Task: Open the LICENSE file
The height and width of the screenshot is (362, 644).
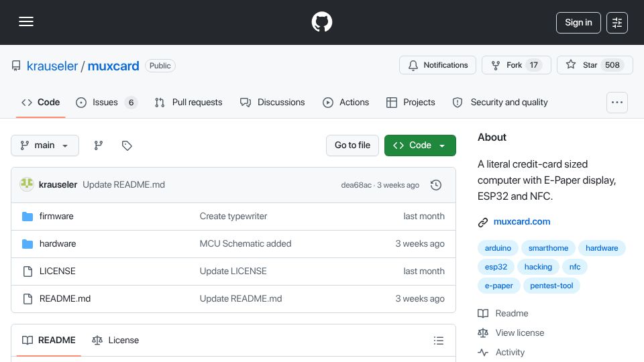Action: click(x=58, y=271)
